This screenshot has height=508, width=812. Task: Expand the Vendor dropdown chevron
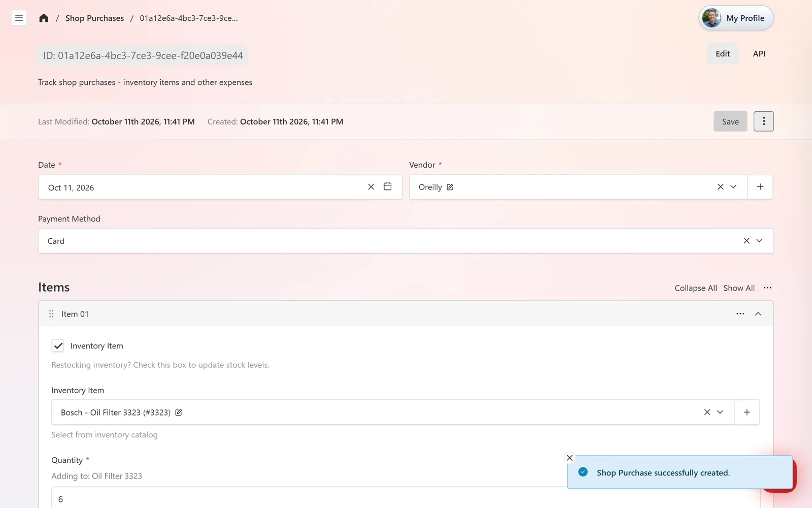click(734, 187)
